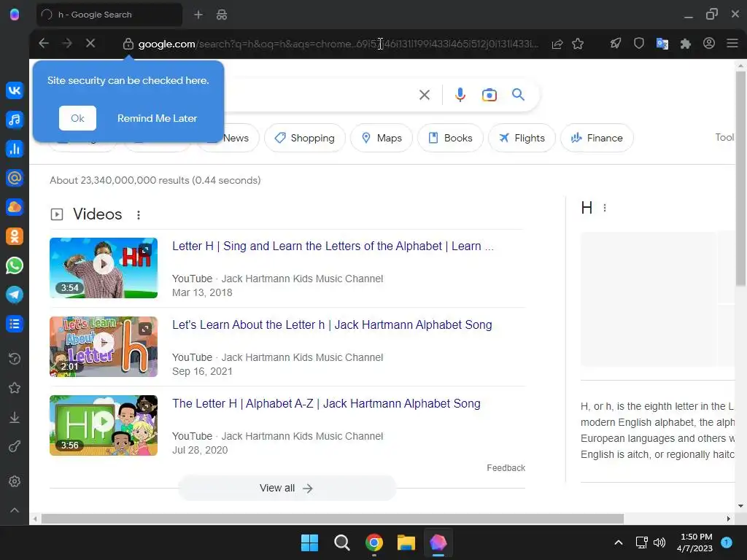Go back to the previous page
The image size is (747, 560).
pos(44,43)
